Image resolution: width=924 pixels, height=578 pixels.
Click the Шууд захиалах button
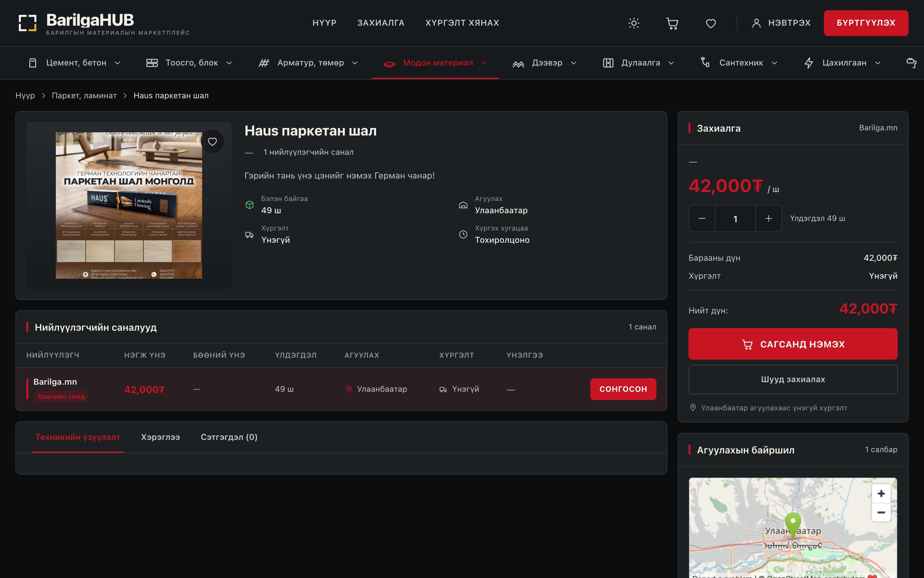click(793, 379)
